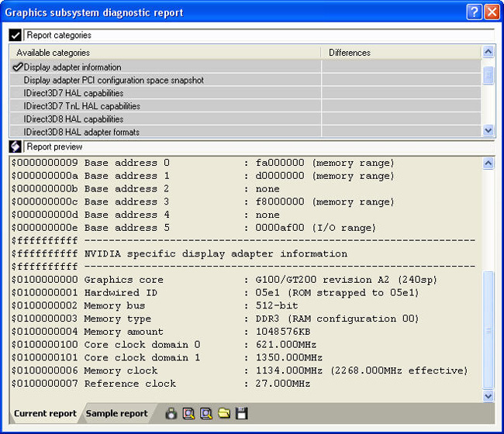Click the blue-tinted magnifier report icon

click(206, 413)
